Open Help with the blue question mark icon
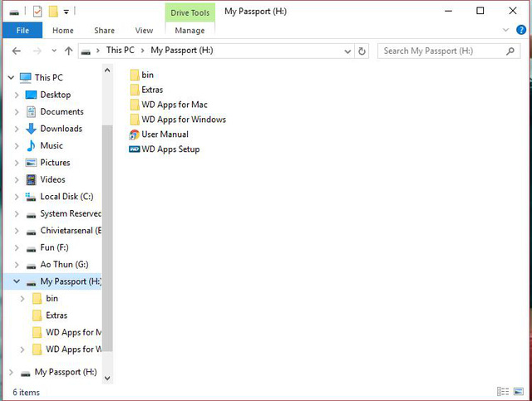The image size is (532, 401). pos(521,30)
